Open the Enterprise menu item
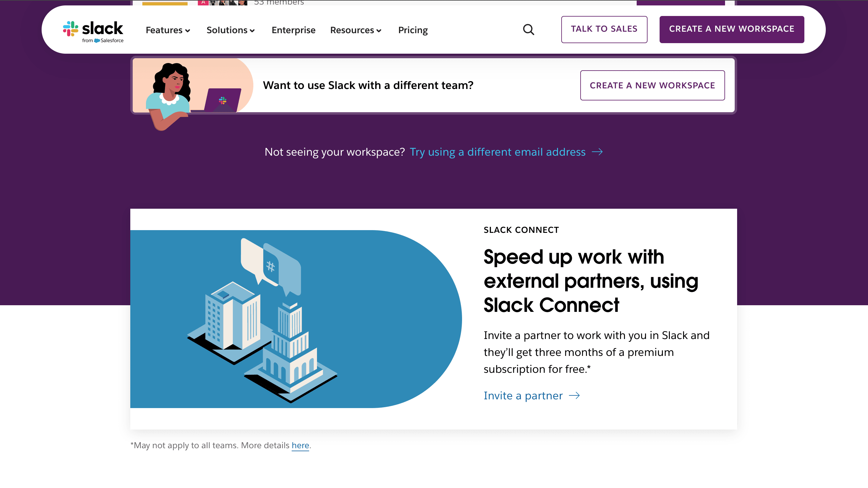Screen dimensions: 868x488 [293, 30]
